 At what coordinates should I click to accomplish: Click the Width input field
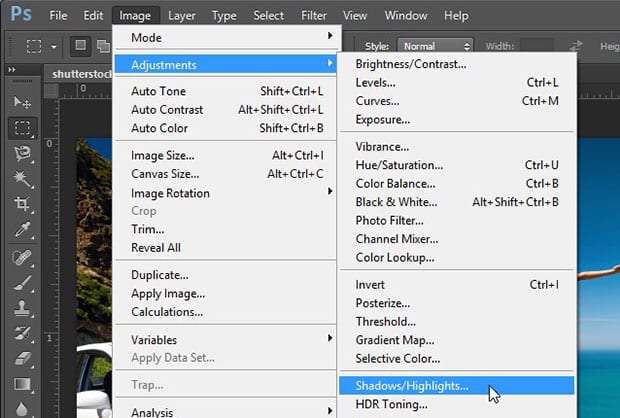coord(536,46)
